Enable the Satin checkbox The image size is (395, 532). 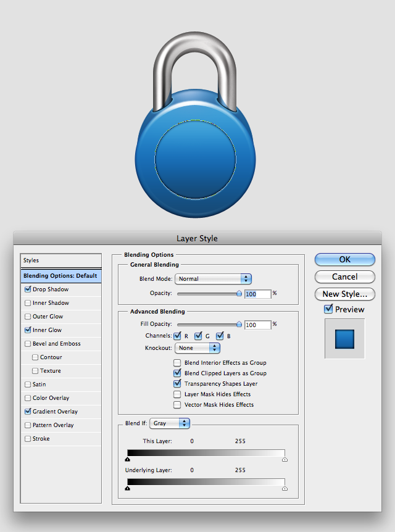click(x=28, y=384)
